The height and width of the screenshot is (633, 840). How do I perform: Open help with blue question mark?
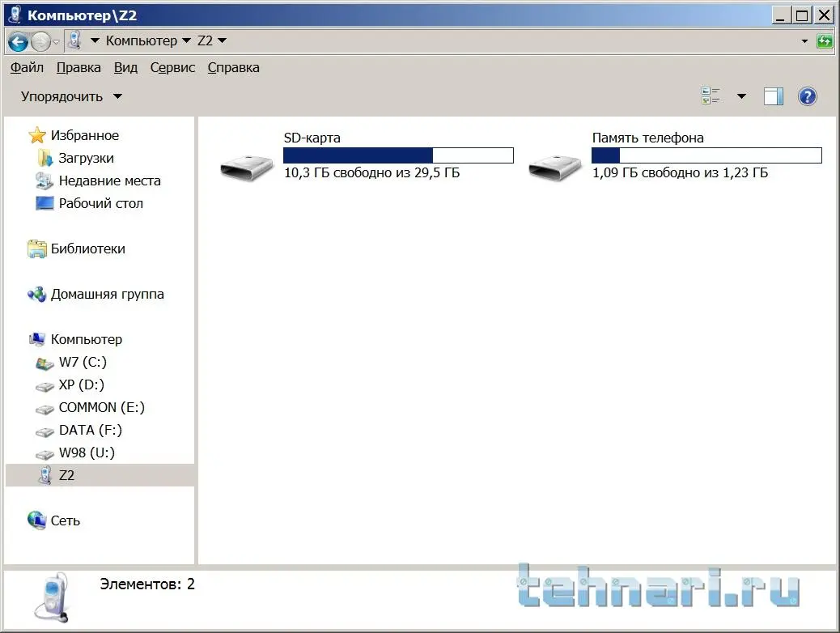[808, 96]
